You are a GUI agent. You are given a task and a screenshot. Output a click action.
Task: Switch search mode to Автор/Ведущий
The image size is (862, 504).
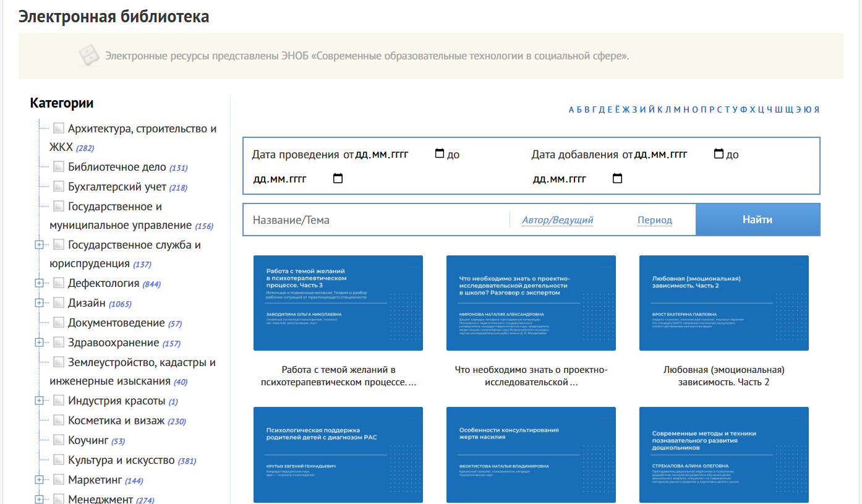click(558, 220)
